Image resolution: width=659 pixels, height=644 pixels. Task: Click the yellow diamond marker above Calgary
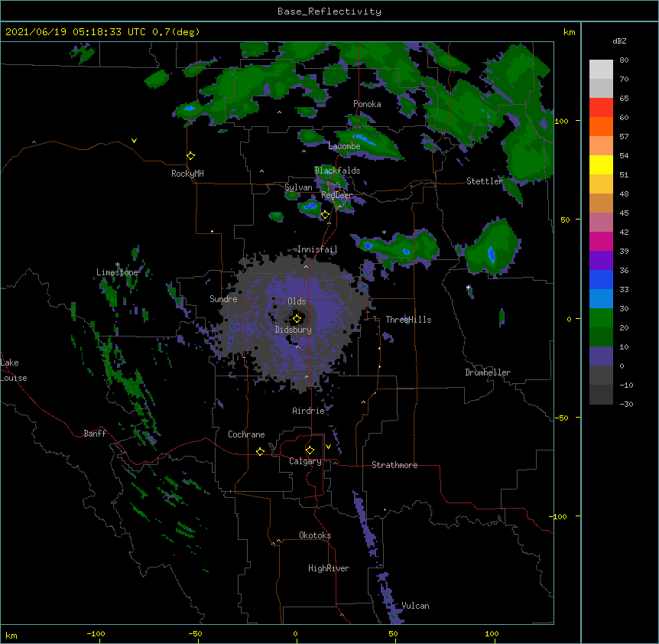(310, 450)
